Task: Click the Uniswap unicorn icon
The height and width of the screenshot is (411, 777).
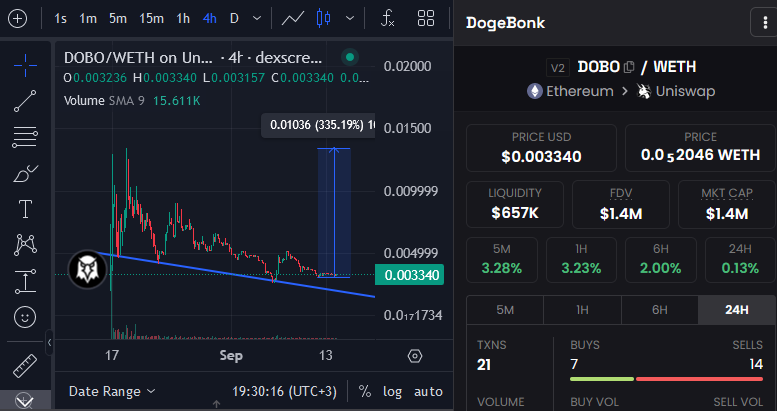Action: tap(644, 91)
